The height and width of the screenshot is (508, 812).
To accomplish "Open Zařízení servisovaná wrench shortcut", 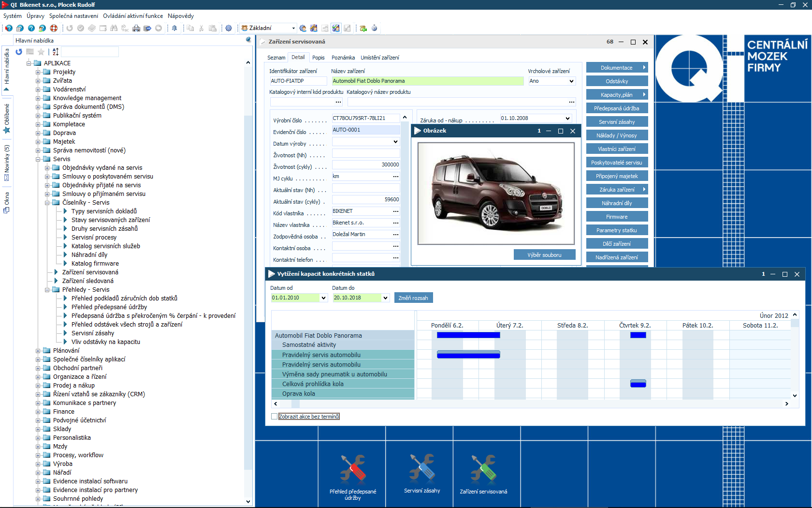I will (x=483, y=469).
